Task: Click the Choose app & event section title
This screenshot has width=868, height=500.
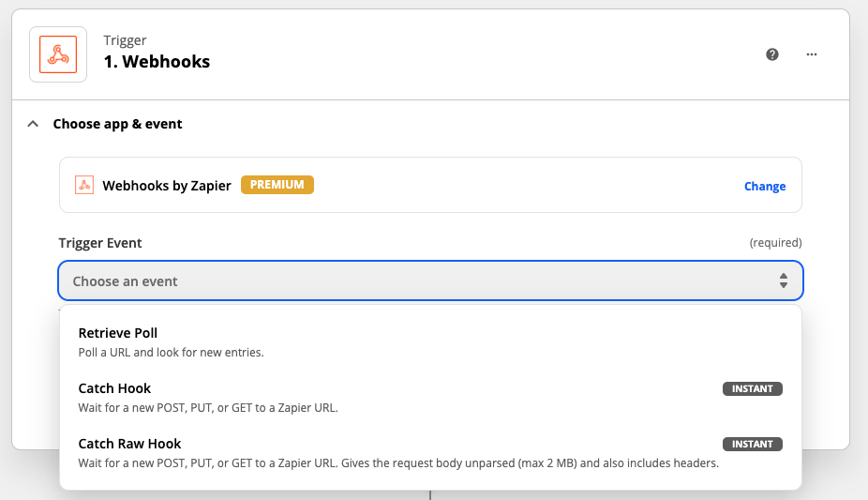Action: (117, 124)
